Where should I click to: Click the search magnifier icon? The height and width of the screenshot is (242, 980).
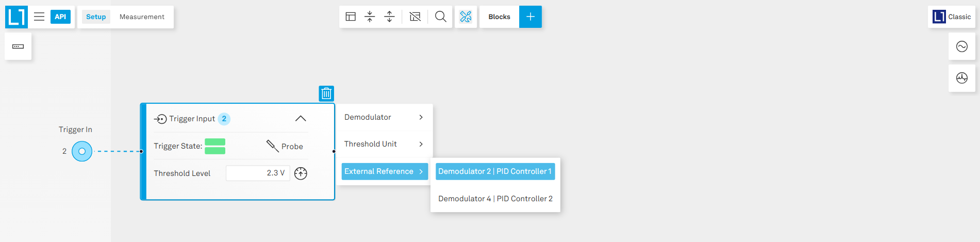[440, 17]
